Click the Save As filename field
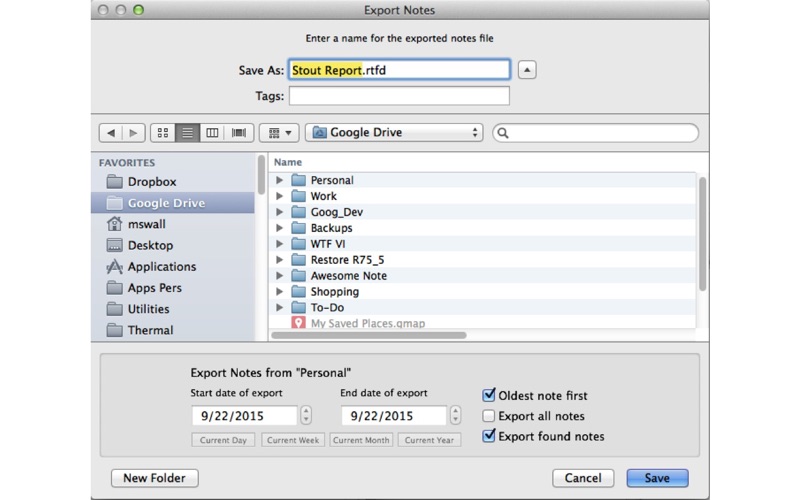This screenshot has height=500, width=800. [x=399, y=70]
